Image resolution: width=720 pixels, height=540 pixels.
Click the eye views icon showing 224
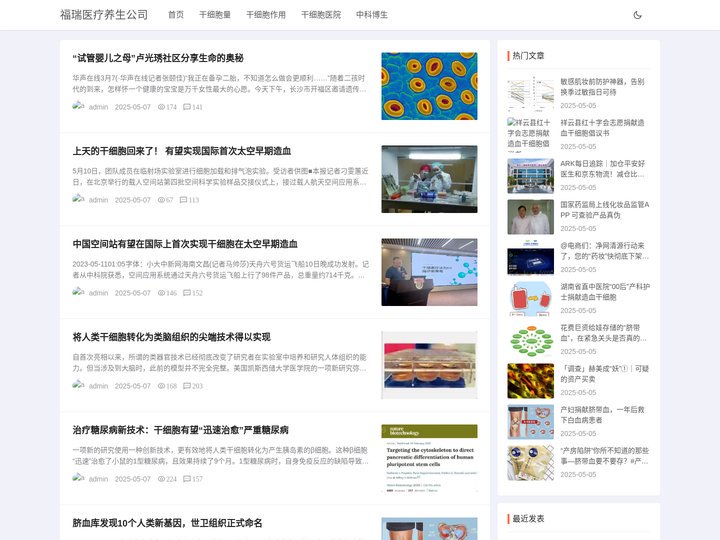[161, 479]
